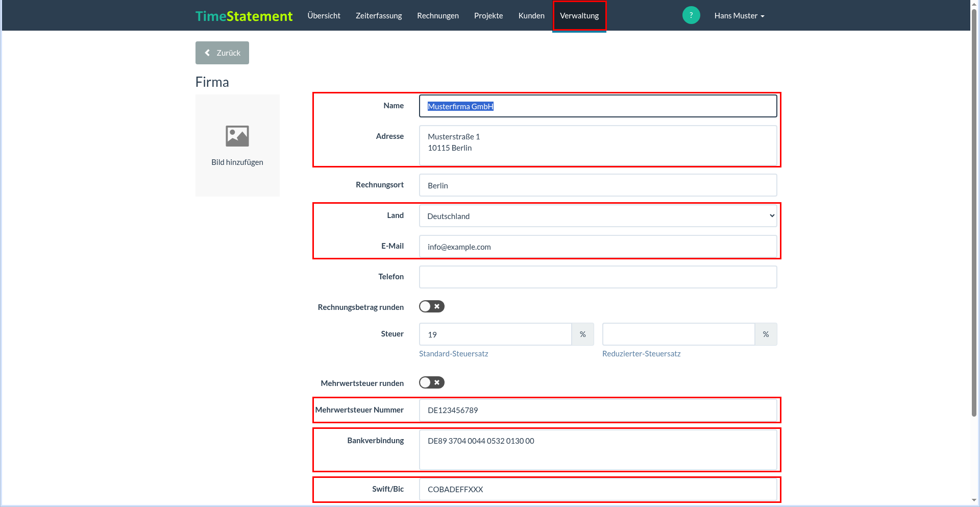Click the Mehrwertsteuer Nummer field

click(598, 410)
